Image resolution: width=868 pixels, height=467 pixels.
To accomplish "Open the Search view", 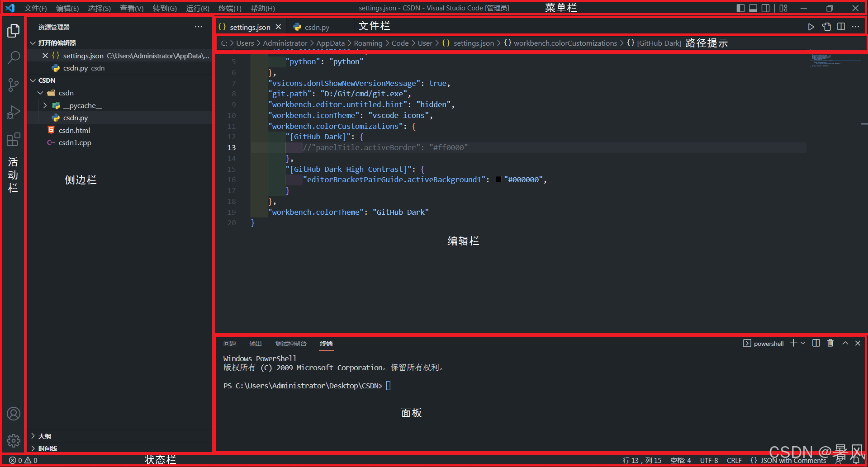I will (14, 58).
